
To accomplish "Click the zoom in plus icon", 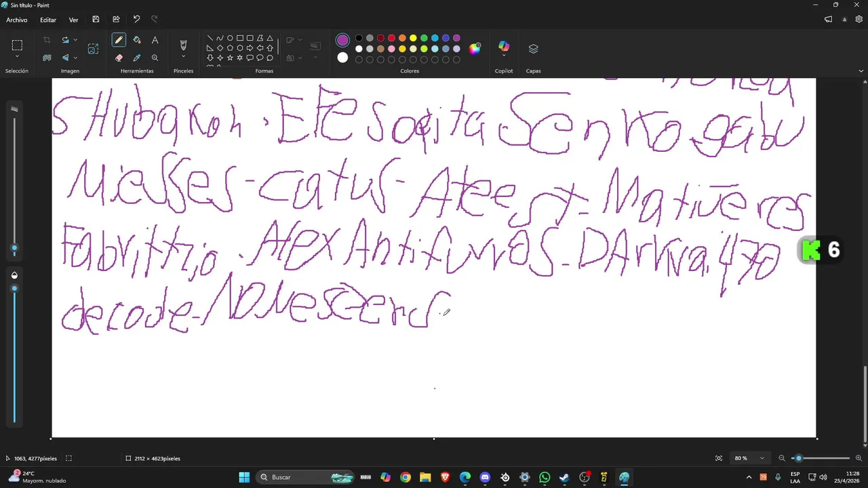I will 859,458.
